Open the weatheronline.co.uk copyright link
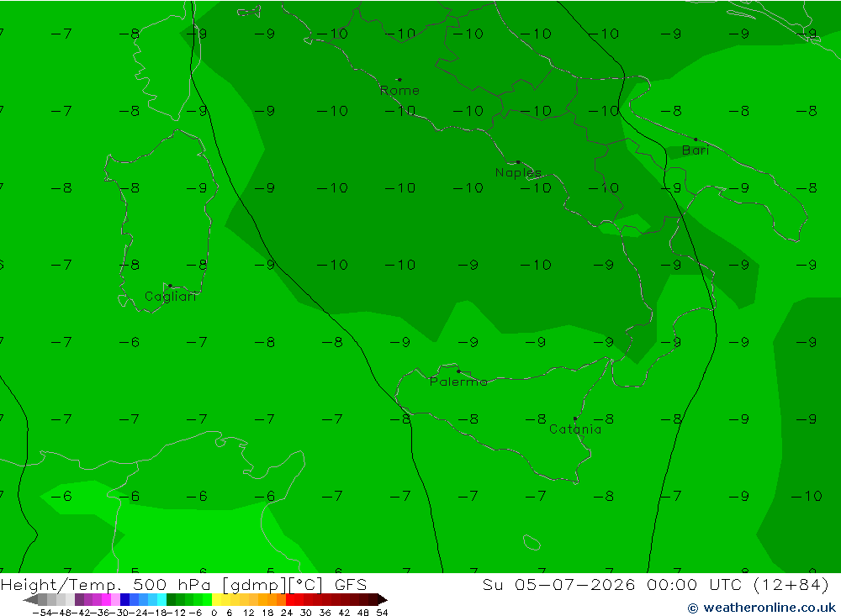Screen dimensions: 841x616 tap(762, 608)
